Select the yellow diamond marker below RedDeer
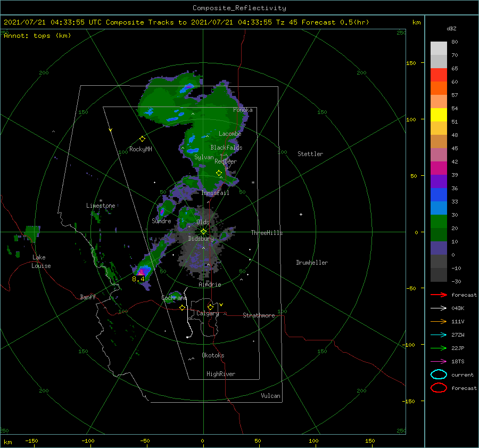479x448 pixels. [x=219, y=173]
